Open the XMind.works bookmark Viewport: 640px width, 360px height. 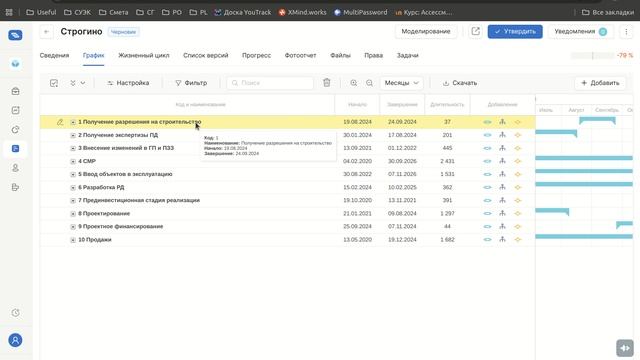[x=302, y=12]
